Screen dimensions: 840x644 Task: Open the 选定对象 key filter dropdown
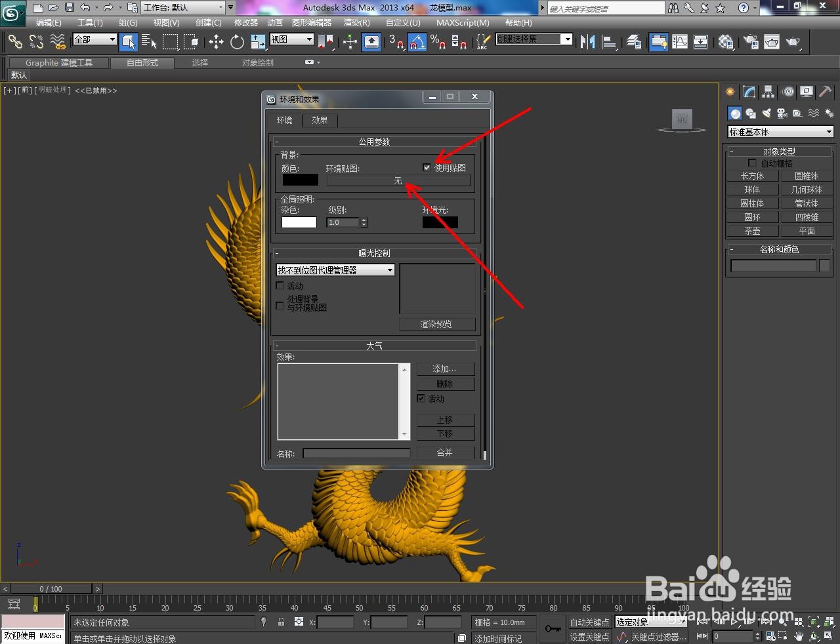tap(650, 622)
